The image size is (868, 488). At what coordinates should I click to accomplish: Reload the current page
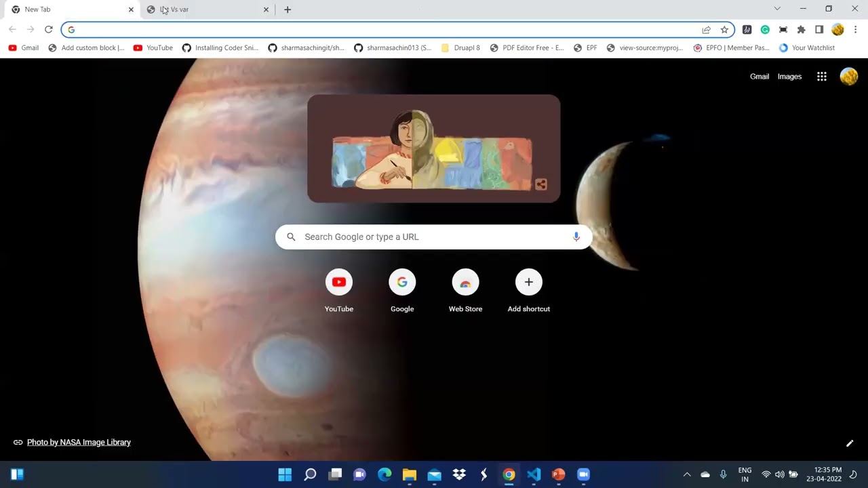(48, 30)
